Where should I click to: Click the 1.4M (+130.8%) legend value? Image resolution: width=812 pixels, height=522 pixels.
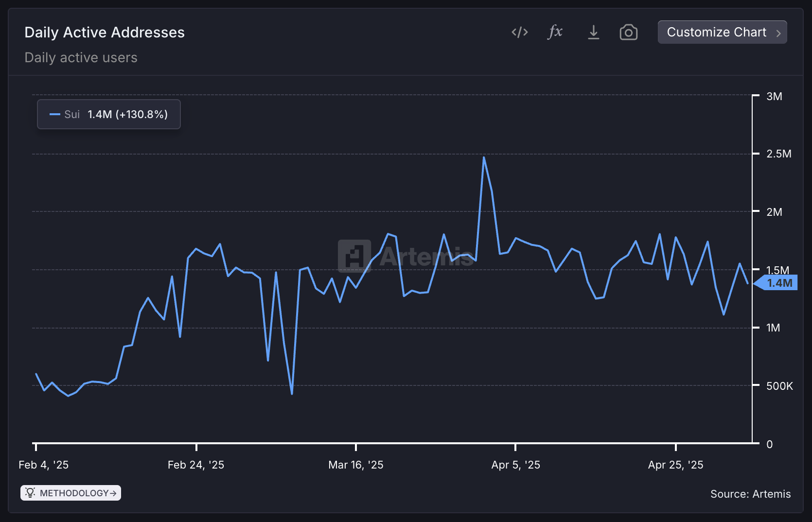click(128, 114)
